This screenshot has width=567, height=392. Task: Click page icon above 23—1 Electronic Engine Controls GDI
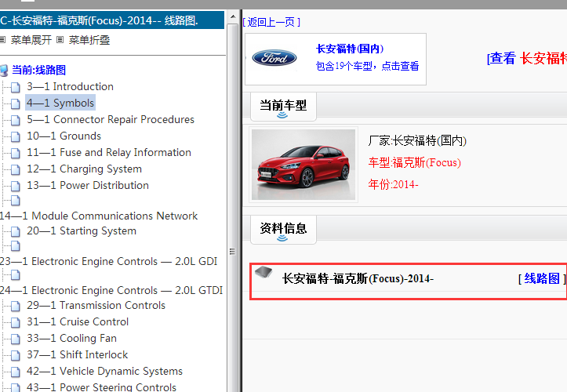15,246
